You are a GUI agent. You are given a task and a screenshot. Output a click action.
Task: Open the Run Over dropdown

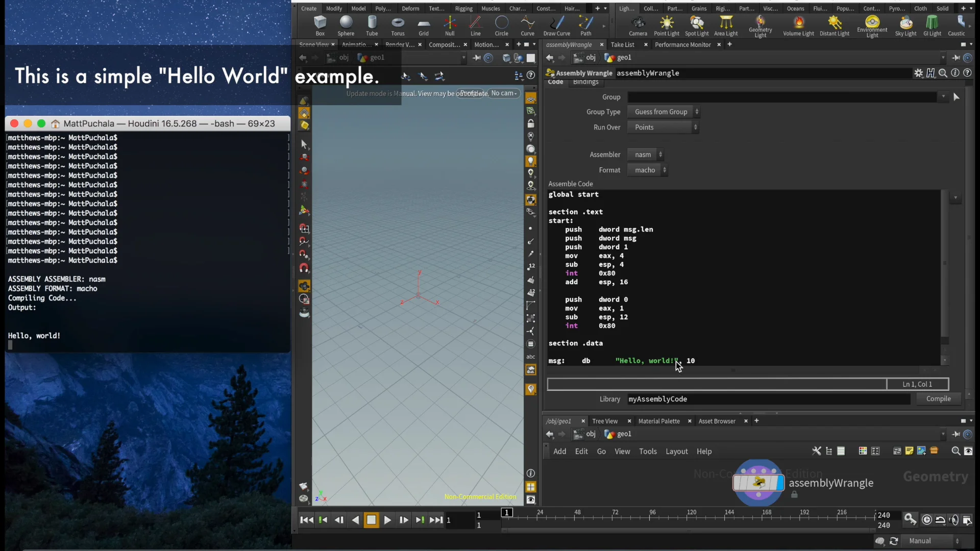[663, 128]
